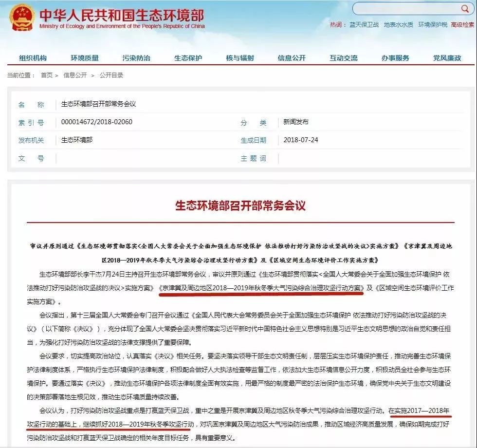Click the 生成日期 field label

click(253, 140)
